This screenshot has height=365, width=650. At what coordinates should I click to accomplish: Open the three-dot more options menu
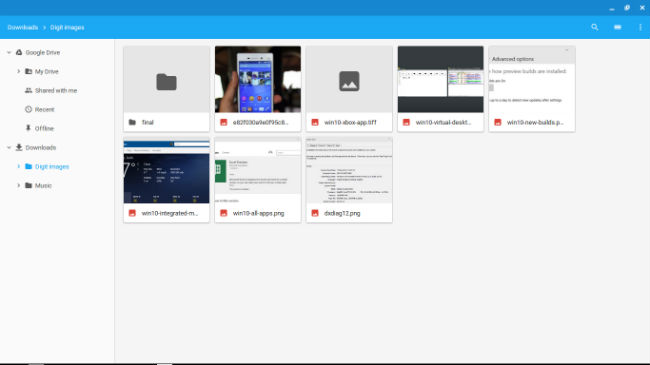[640, 27]
